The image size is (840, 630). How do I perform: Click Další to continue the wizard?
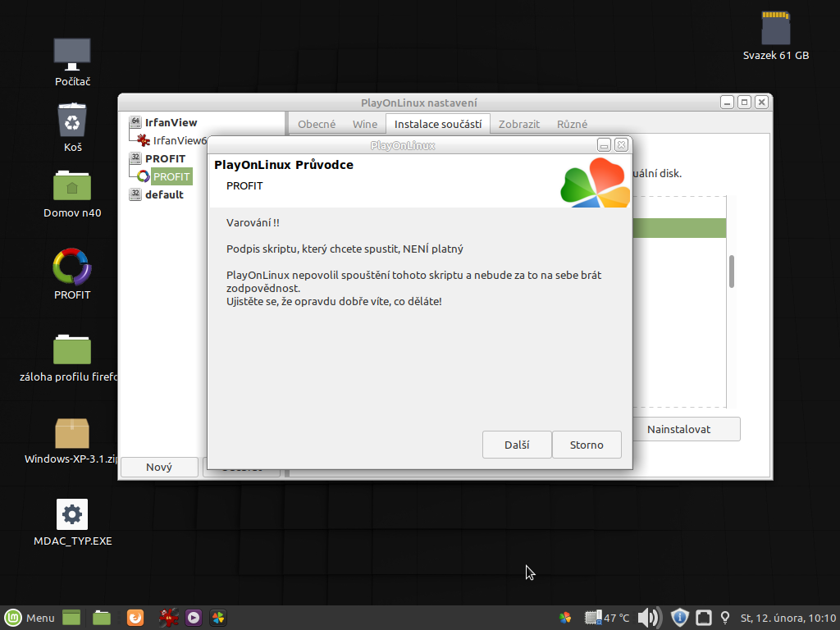(516, 445)
